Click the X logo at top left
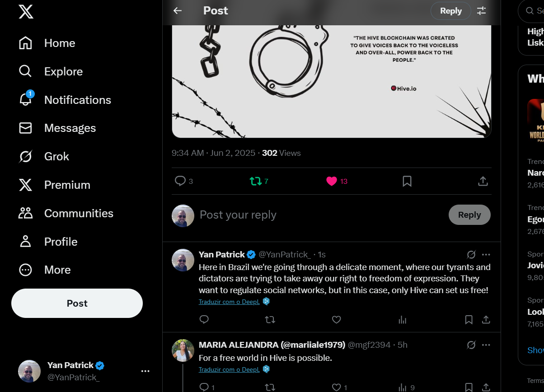The width and height of the screenshot is (544, 392). coord(26,12)
